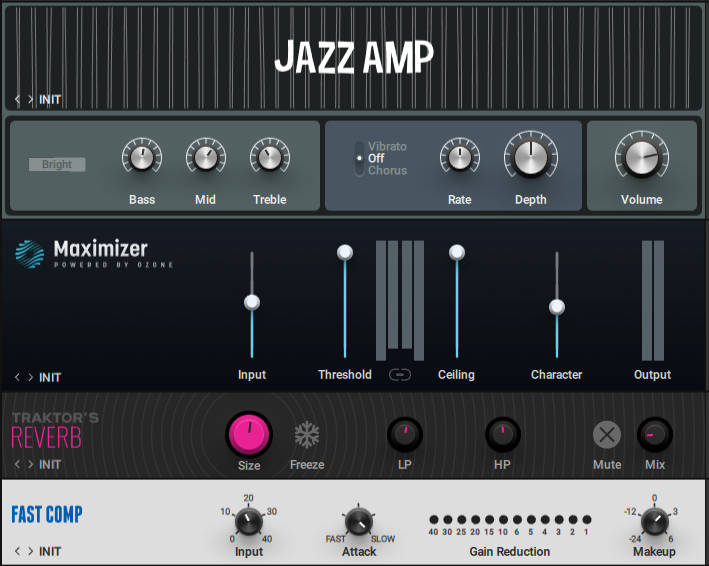The width and height of the screenshot is (709, 566).
Task: Click the Maximizer title text
Action: point(100,249)
